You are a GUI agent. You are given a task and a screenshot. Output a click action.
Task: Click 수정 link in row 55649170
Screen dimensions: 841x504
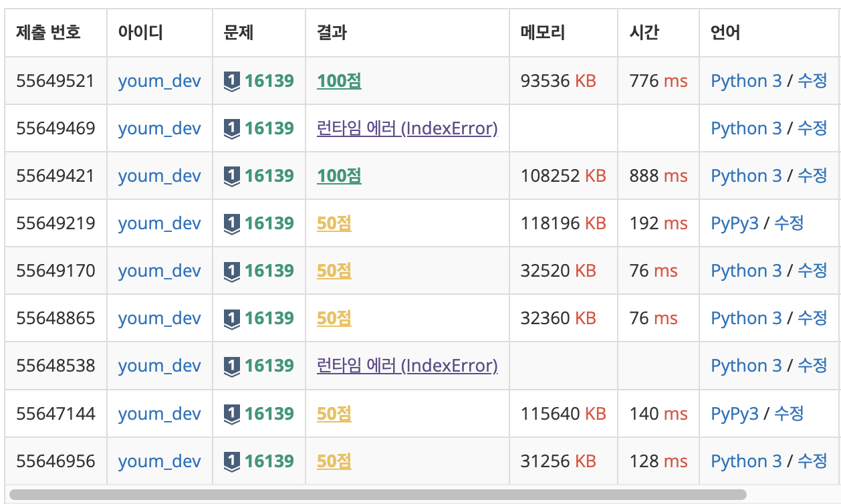coord(813,271)
